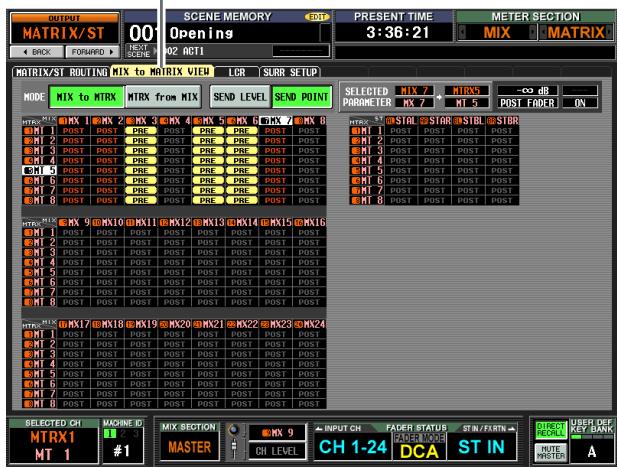This screenshot has width=617, height=468.
Task: Select the MX13 column header
Action: [208, 222]
